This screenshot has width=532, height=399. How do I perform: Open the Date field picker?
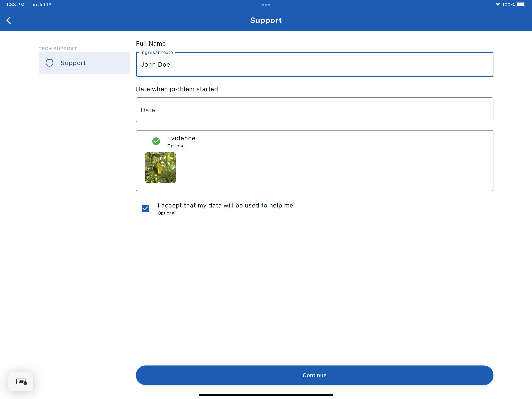(314, 110)
